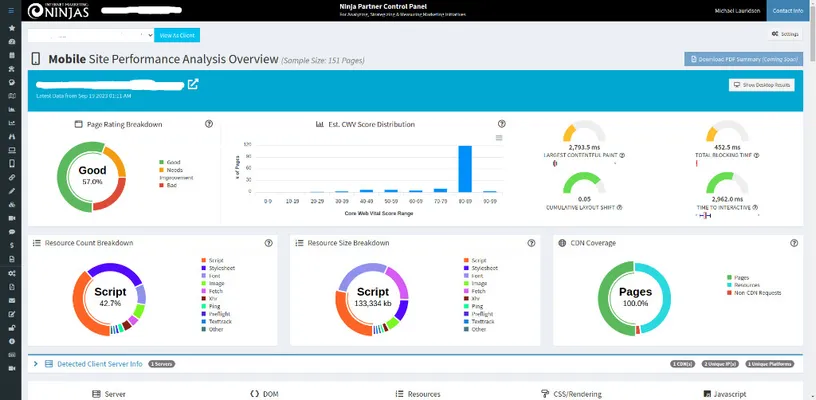Click Show Desktop Results button
The width and height of the screenshot is (816, 400).
click(762, 85)
